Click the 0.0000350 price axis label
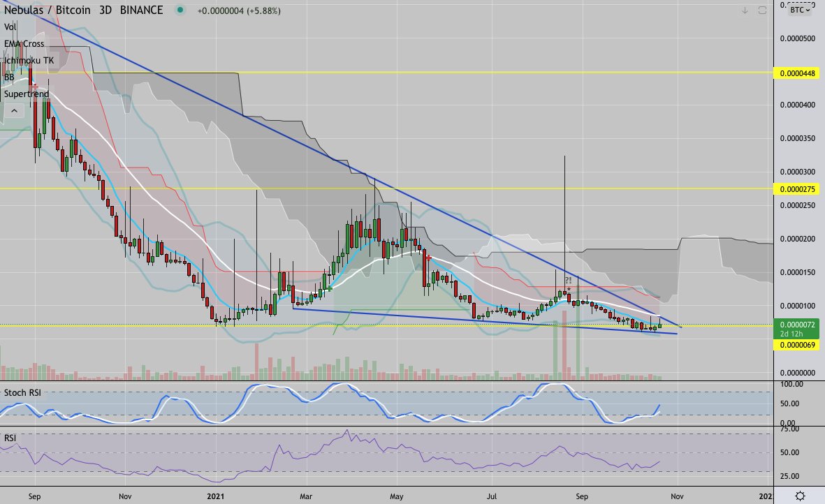Screen dimensions: 825x504 point(798,138)
